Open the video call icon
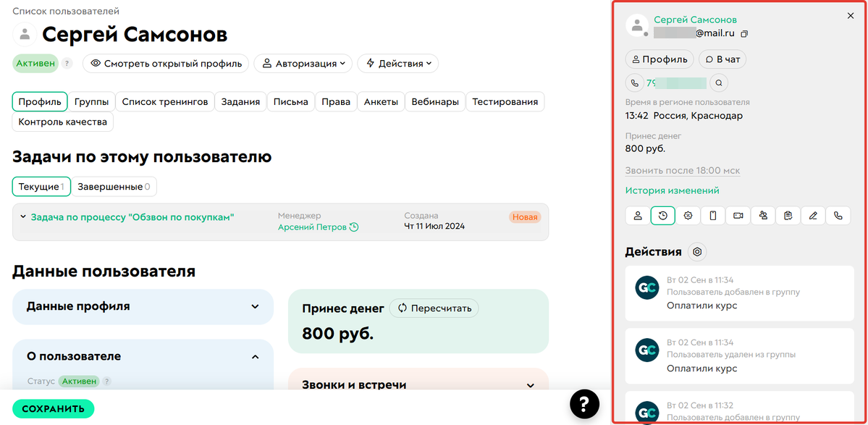The image size is (868, 425). 738,215
